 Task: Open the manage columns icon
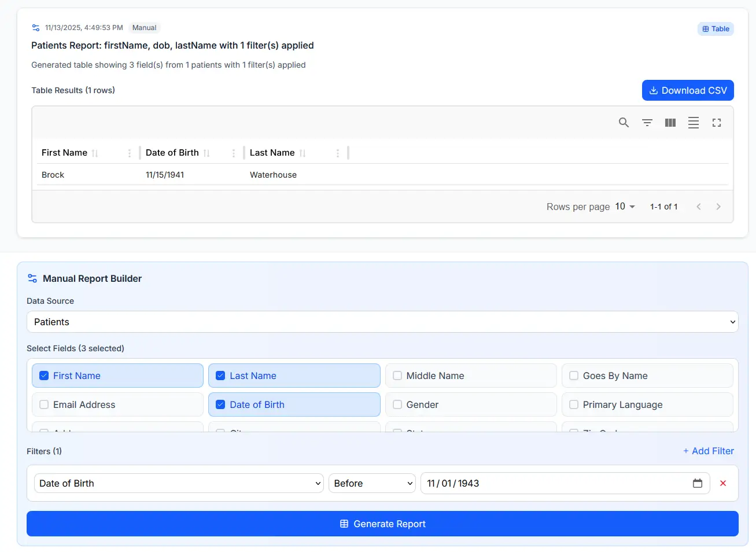[x=670, y=122]
